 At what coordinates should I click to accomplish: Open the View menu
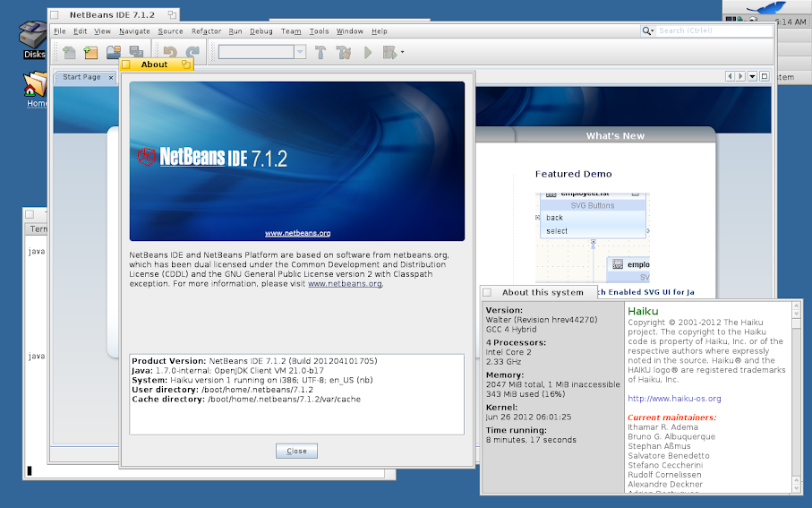[102, 31]
